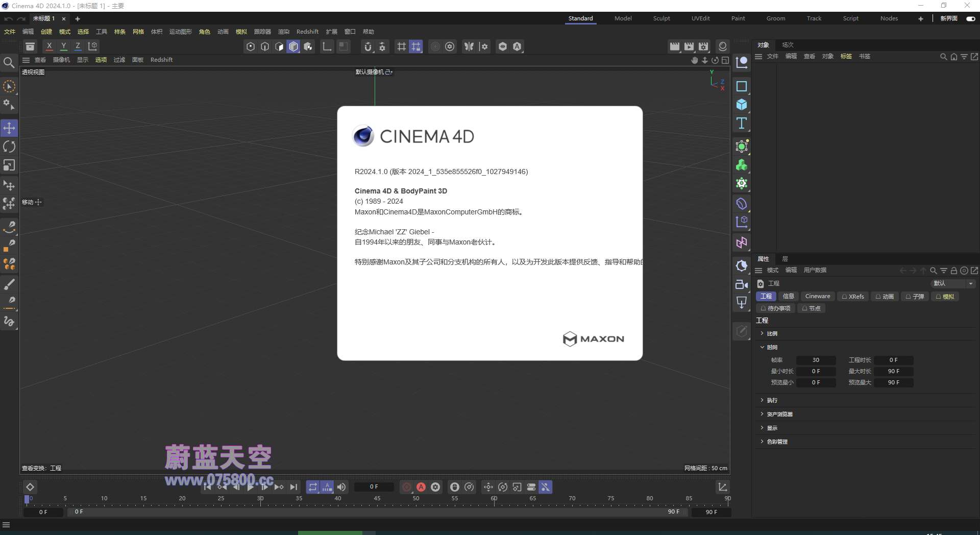Lock the Z axis

tap(78, 46)
